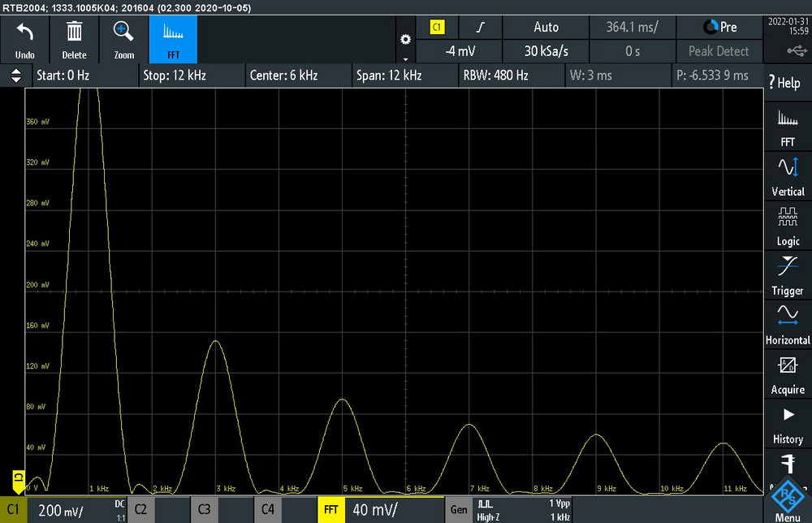Screen dimensions: 812x523
Task: Edit the Stop: 12 kHz frequency
Action: [192, 76]
